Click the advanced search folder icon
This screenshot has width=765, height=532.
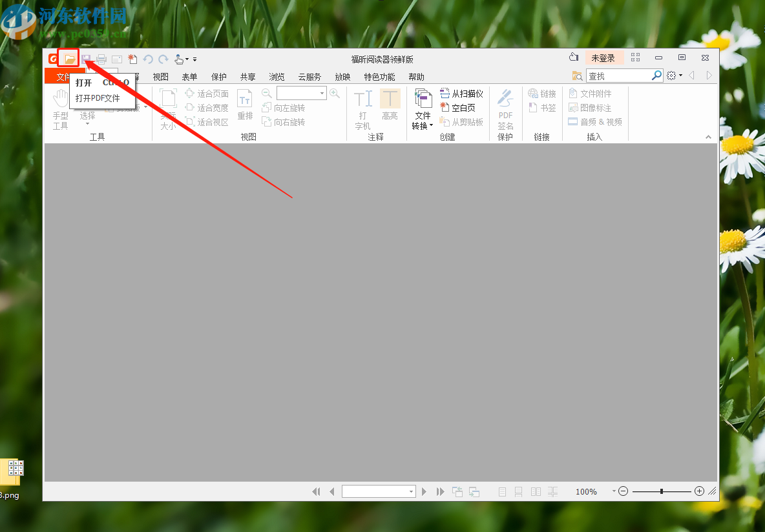577,76
